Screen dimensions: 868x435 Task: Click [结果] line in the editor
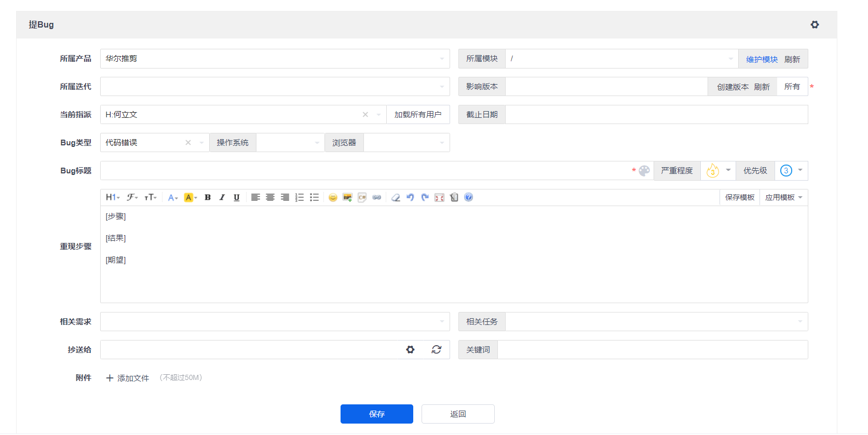coord(116,238)
